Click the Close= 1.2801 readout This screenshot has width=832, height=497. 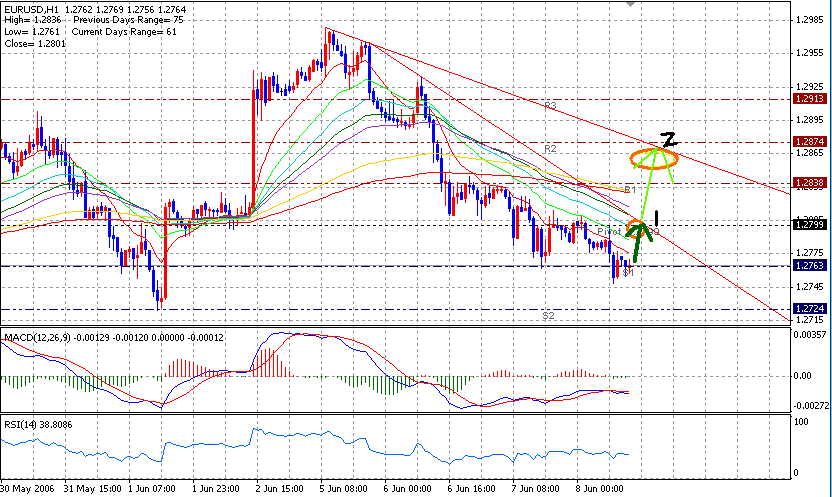(x=35, y=43)
